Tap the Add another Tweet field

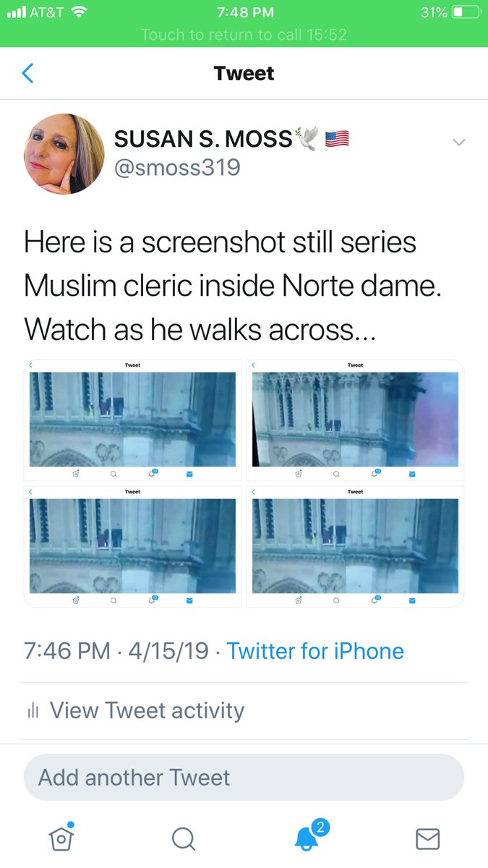pyautogui.click(x=244, y=778)
